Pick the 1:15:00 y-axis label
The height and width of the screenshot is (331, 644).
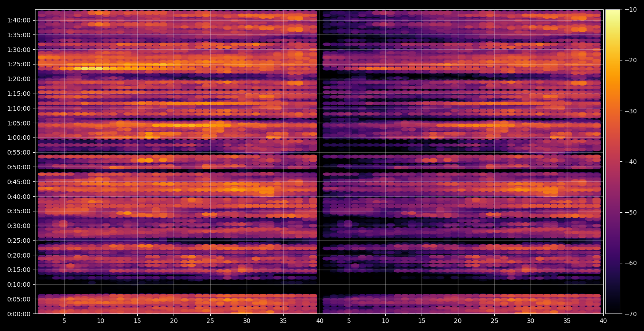19,94
